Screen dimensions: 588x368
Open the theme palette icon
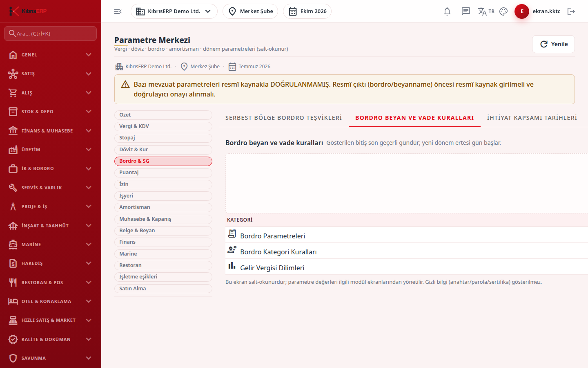pyautogui.click(x=503, y=11)
